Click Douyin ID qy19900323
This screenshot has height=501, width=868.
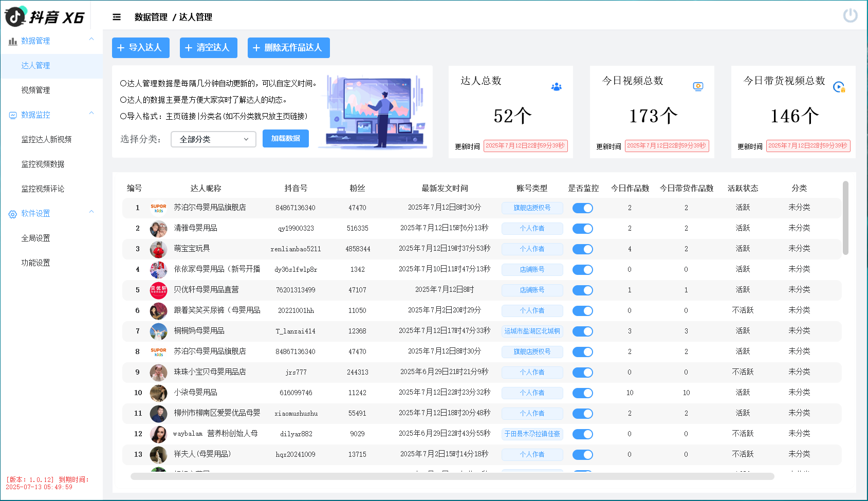296,229
